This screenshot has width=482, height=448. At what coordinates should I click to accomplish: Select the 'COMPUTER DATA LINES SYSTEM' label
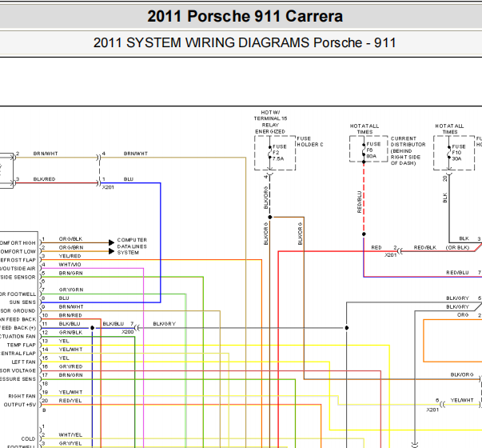tap(132, 246)
